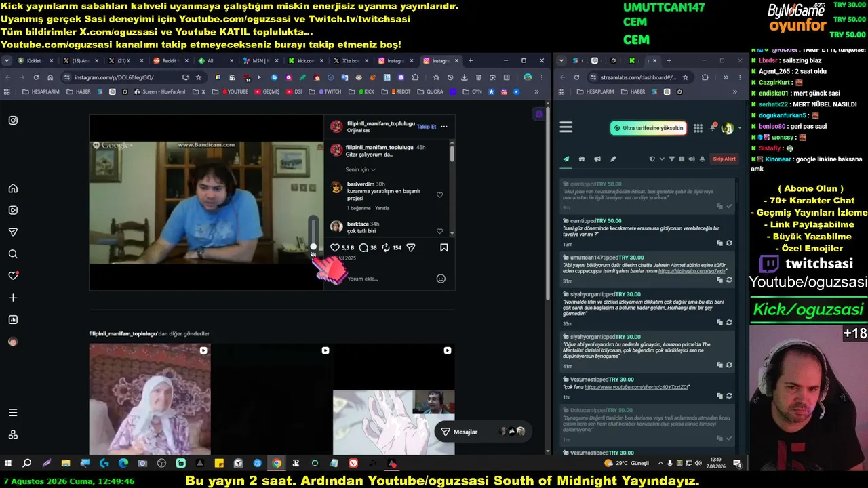This screenshot has width=868, height=488.
Task: Open the Windows Start menu
Action: 8,464
